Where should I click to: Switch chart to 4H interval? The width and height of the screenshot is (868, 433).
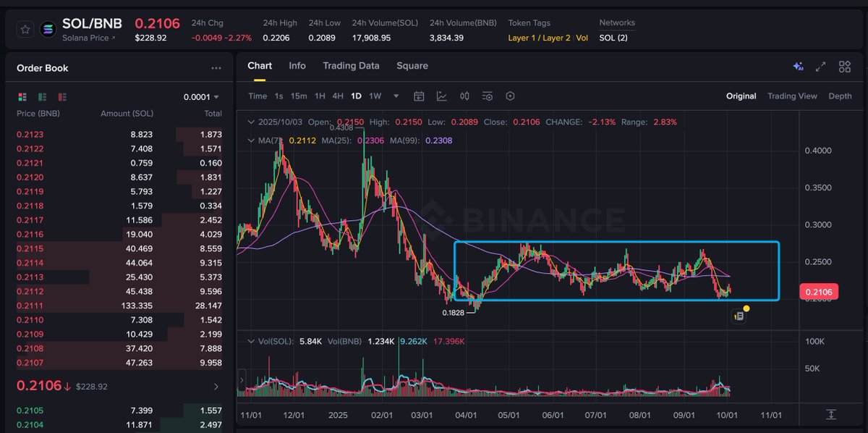(338, 96)
